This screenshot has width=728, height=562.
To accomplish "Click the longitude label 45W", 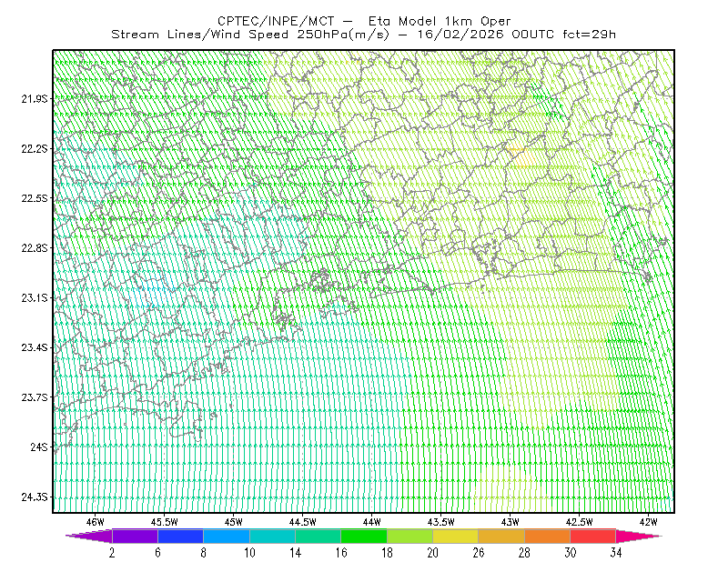I will pos(234,522).
